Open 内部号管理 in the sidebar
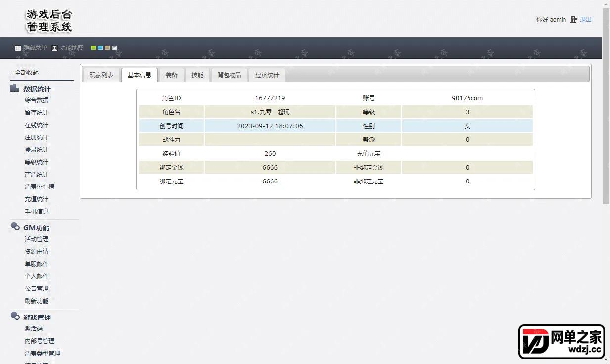 [x=40, y=341]
